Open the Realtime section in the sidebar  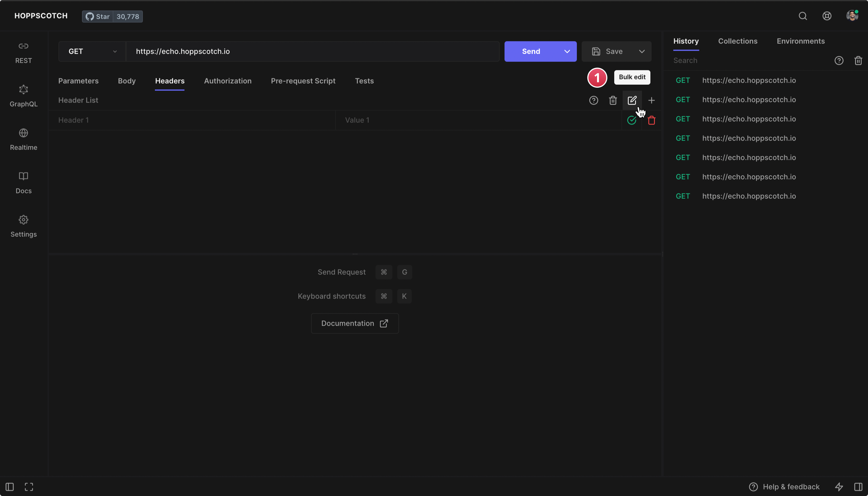tap(24, 139)
